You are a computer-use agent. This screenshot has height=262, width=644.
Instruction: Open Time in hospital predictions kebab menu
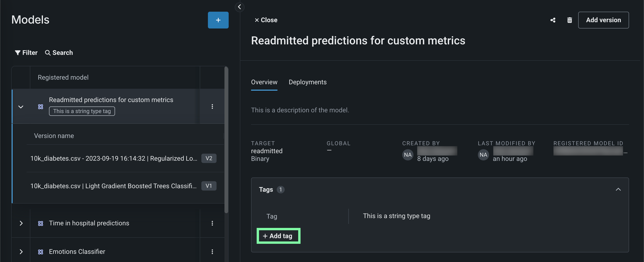[x=212, y=223]
